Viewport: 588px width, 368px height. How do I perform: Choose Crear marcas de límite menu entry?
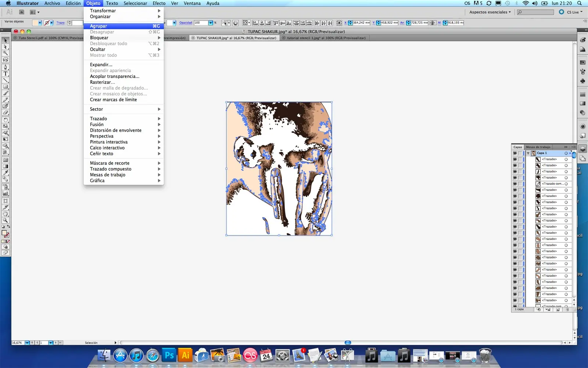pyautogui.click(x=123, y=100)
